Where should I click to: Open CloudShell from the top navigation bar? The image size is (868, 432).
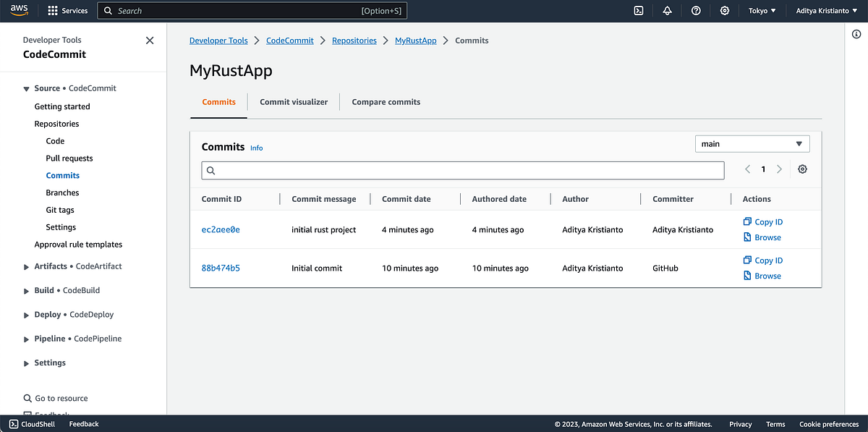tap(638, 10)
